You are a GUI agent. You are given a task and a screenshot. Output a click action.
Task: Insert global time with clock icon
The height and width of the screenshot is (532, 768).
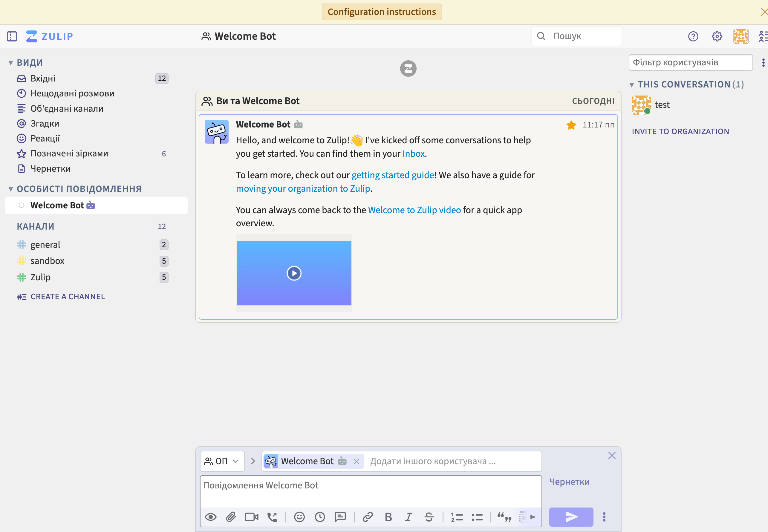point(320,517)
